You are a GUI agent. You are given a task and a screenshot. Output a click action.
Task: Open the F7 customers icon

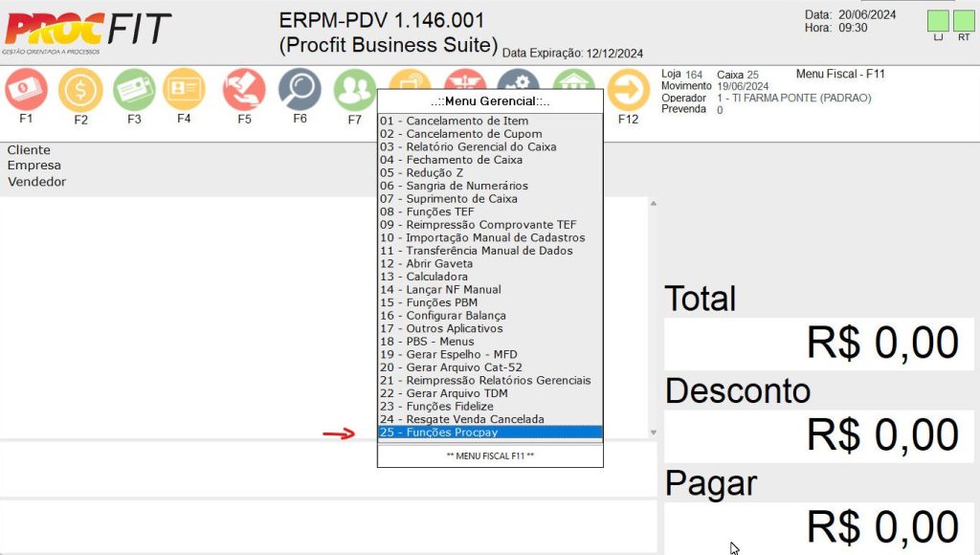354,91
